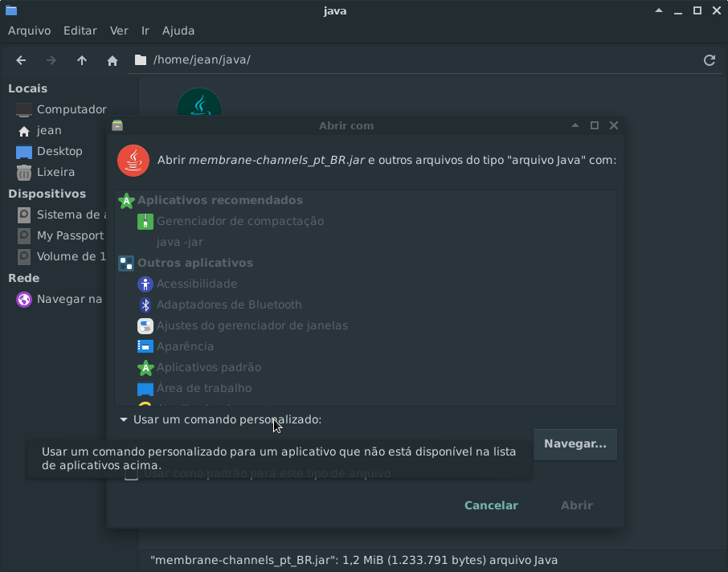Open the home folder icon in toolbar
This screenshot has width=728, height=572.
pos(112,60)
